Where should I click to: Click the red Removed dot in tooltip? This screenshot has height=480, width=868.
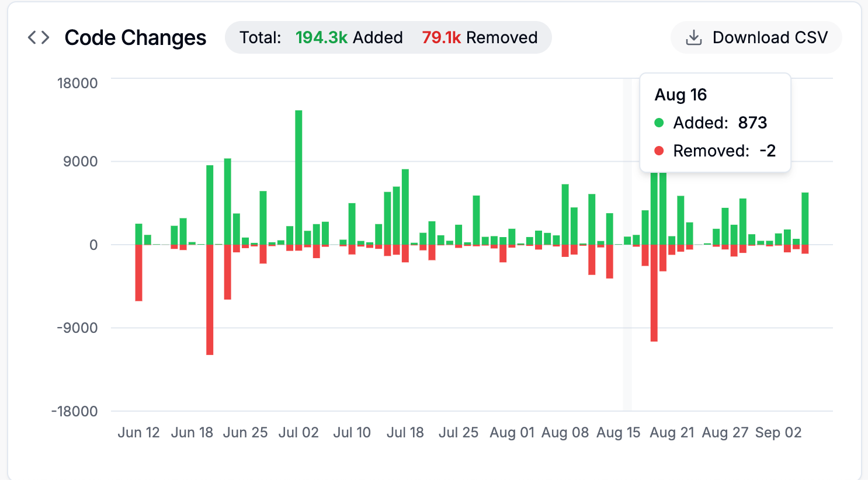coord(659,151)
